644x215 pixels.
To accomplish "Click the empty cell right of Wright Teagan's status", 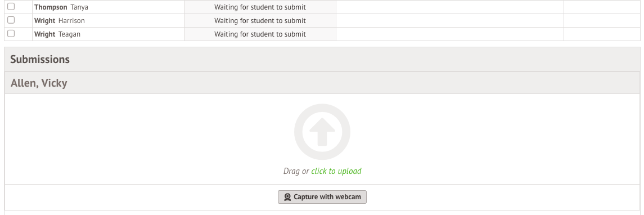I will pos(450,34).
